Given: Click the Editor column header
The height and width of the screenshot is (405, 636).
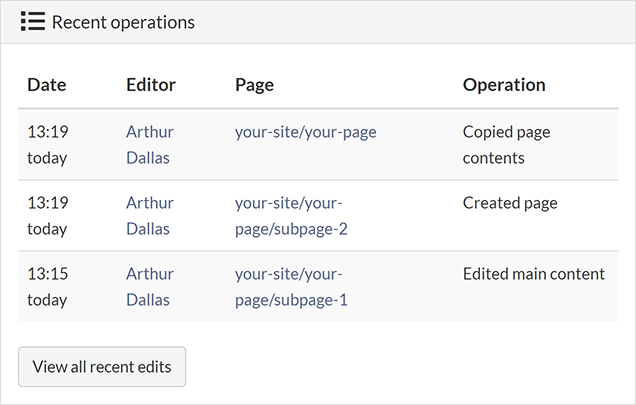Looking at the screenshot, I should 151,85.
